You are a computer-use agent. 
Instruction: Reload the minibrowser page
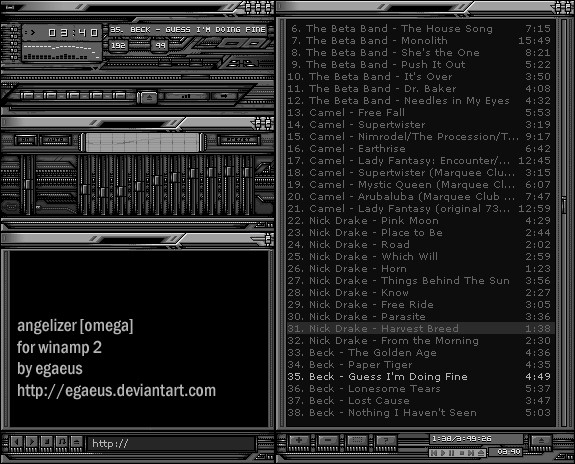[62, 442]
